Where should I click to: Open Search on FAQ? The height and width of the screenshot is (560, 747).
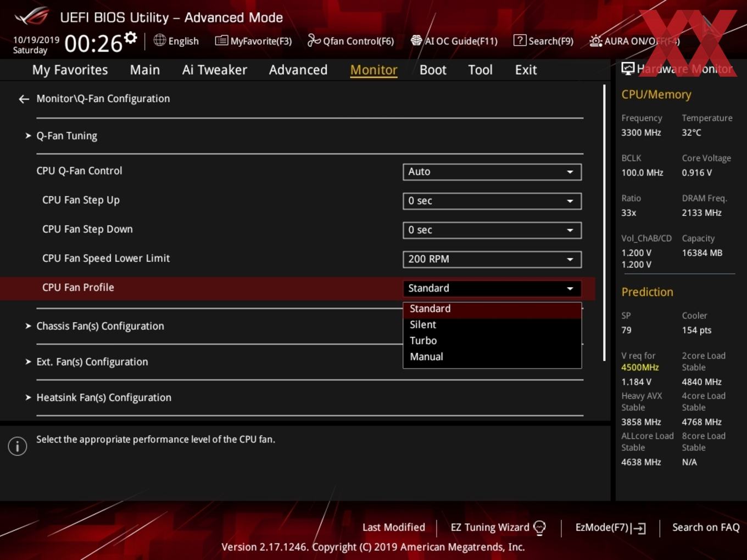click(x=706, y=528)
